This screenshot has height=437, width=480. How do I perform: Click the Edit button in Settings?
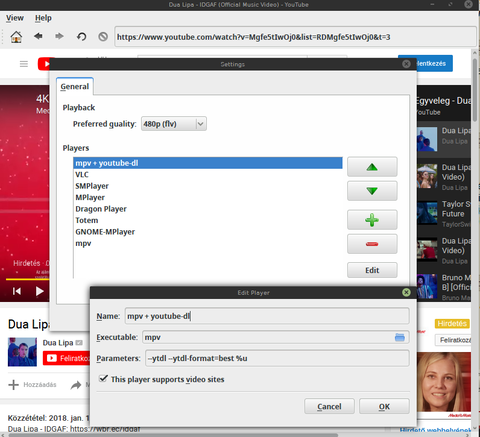click(372, 270)
